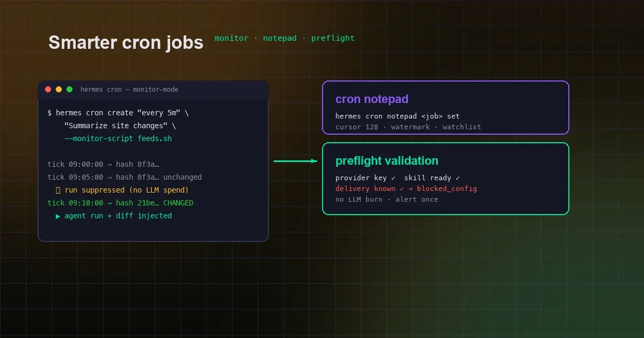Click the glyph icon before "run suppressed"
Viewport: 644px width, 338px height.
tap(58, 190)
